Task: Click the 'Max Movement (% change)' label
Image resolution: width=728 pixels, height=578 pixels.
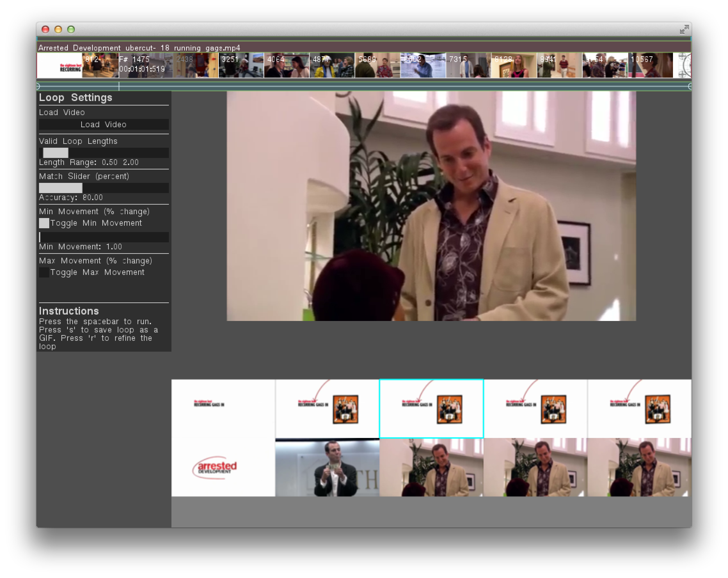Action: click(96, 261)
